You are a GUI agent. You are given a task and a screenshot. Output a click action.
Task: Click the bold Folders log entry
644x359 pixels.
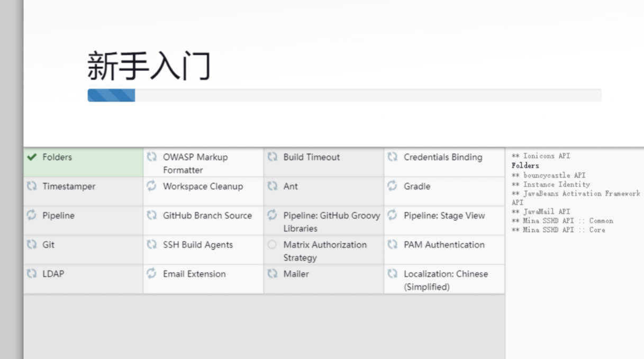coord(525,166)
